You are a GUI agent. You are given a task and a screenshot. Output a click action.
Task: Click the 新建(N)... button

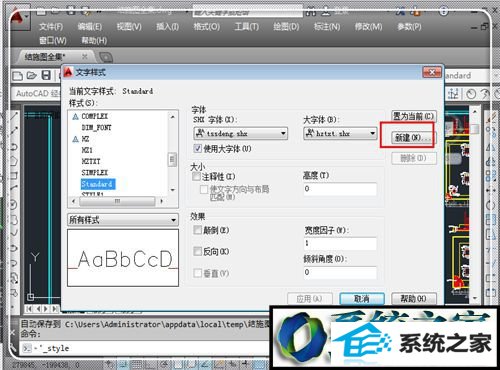point(413,137)
